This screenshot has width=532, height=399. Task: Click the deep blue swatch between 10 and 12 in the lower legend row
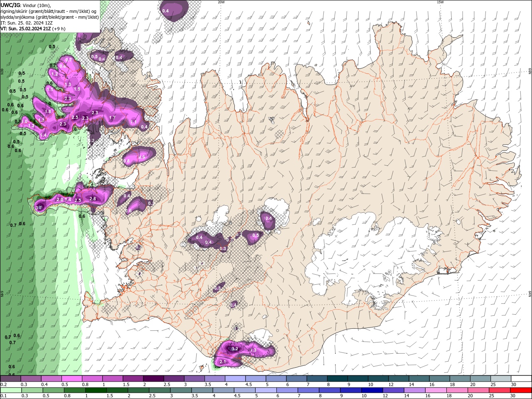(372, 390)
